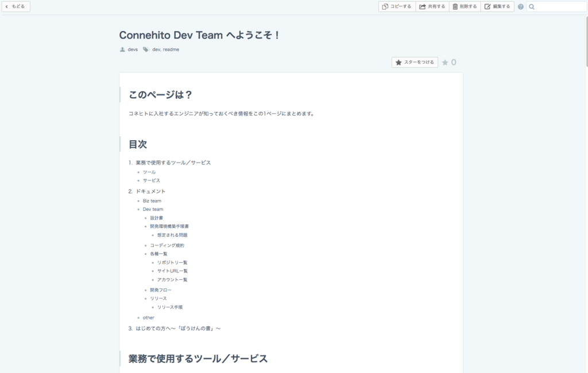Jump to ドキュメント contents entry
The width and height of the screenshot is (588, 373).
[150, 191]
